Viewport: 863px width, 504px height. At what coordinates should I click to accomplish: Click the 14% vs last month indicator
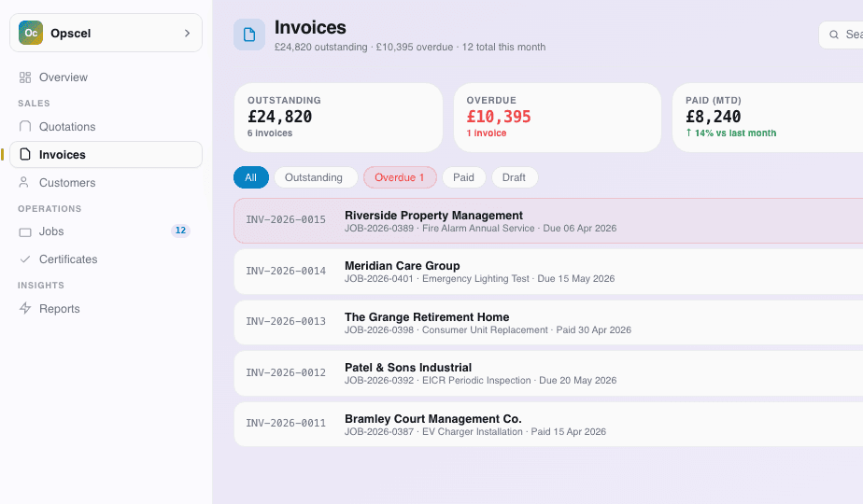tap(731, 133)
